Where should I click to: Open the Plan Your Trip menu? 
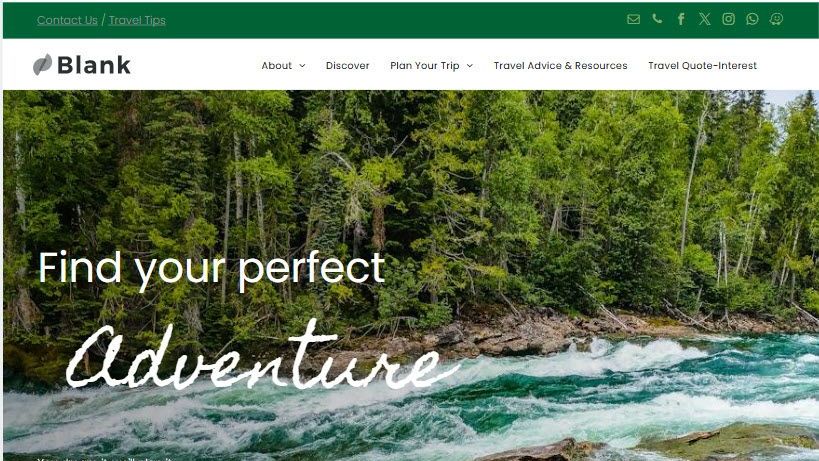click(425, 66)
